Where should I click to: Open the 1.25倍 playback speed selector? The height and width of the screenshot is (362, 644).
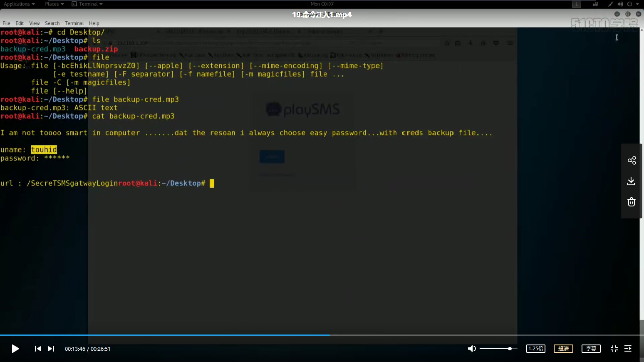click(x=536, y=349)
